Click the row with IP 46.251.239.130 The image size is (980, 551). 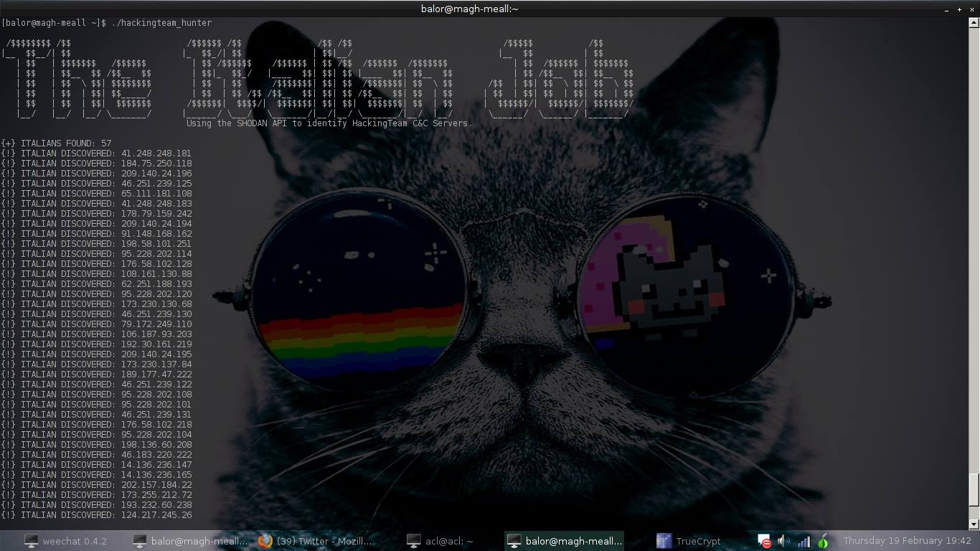click(x=96, y=314)
